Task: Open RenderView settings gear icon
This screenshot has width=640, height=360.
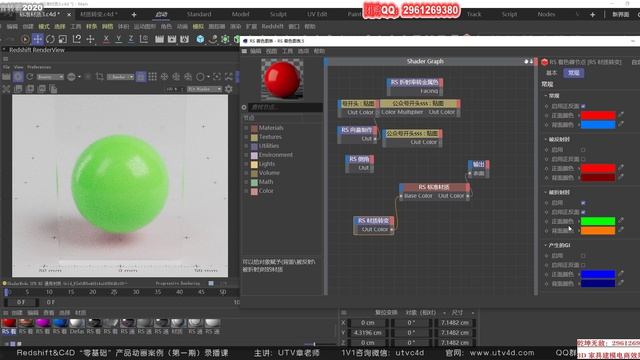Action: pyautogui.click(x=229, y=89)
